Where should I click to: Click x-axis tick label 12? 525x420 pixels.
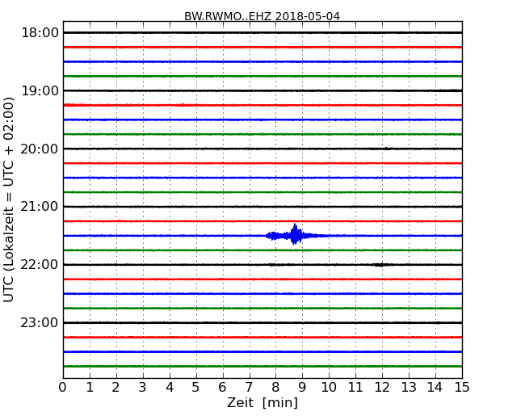click(382, 388)
